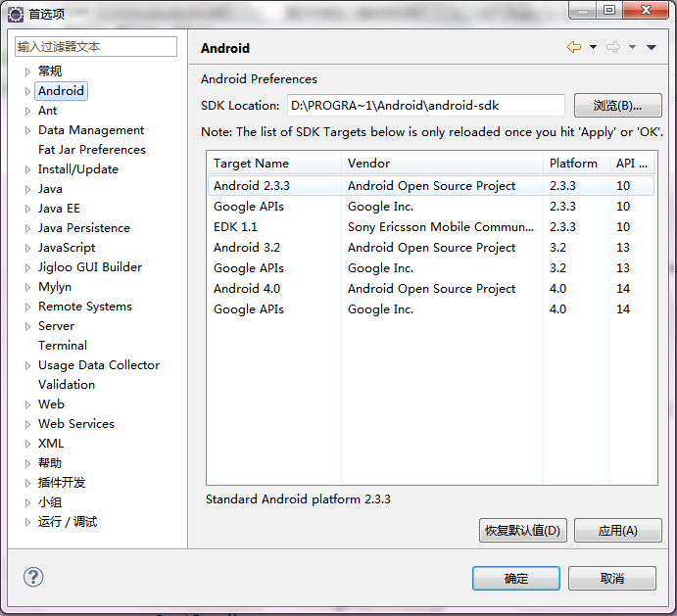Expand the Java Persistence node
The height and width of the screenshot is (616, 677).
(27, 228)
